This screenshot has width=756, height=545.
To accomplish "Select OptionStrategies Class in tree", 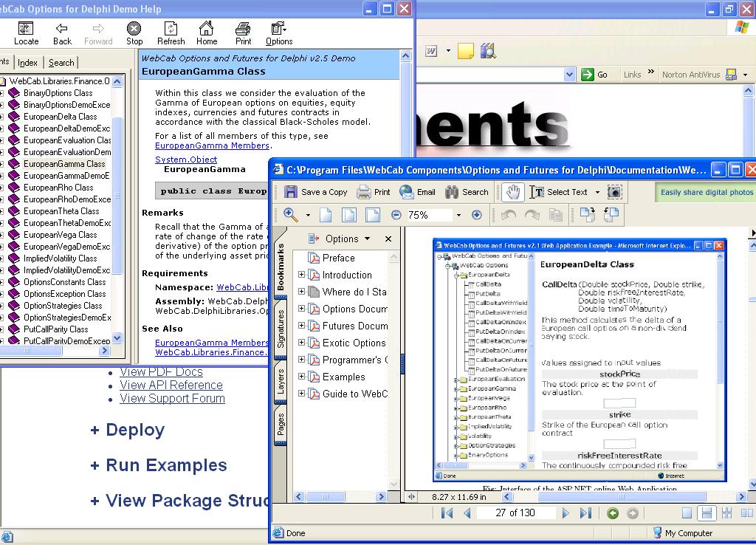I will [x=63, y=306].
